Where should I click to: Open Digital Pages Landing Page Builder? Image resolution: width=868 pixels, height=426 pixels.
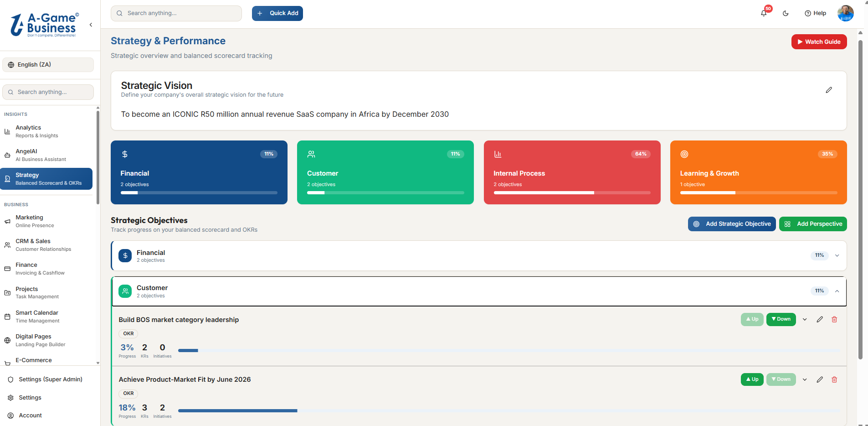tap(46, 340)
